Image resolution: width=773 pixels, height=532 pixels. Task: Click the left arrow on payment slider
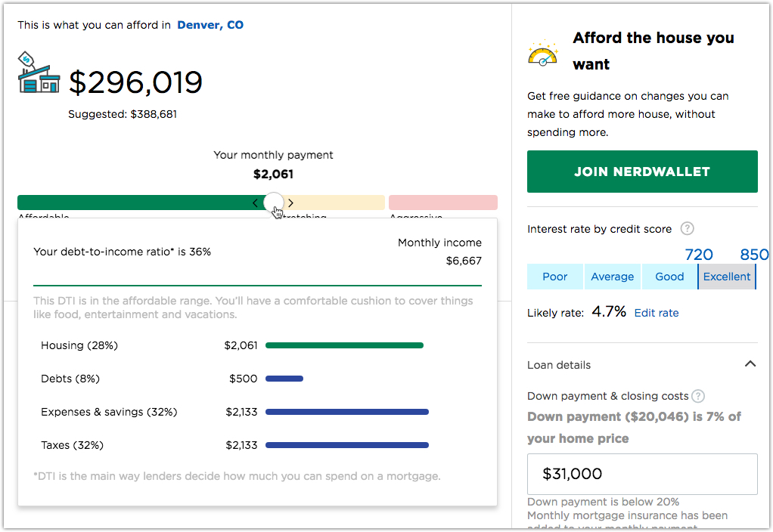pos(256,203)
